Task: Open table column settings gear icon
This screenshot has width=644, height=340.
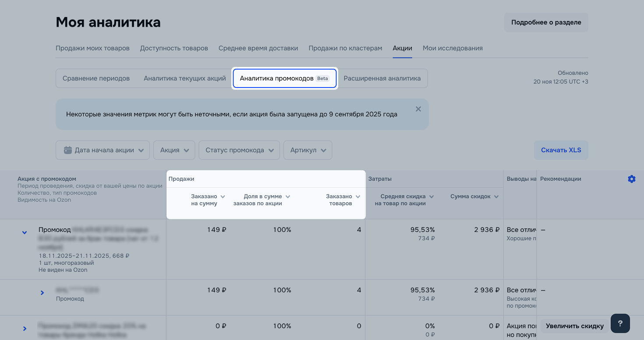Action: point(631,179)
